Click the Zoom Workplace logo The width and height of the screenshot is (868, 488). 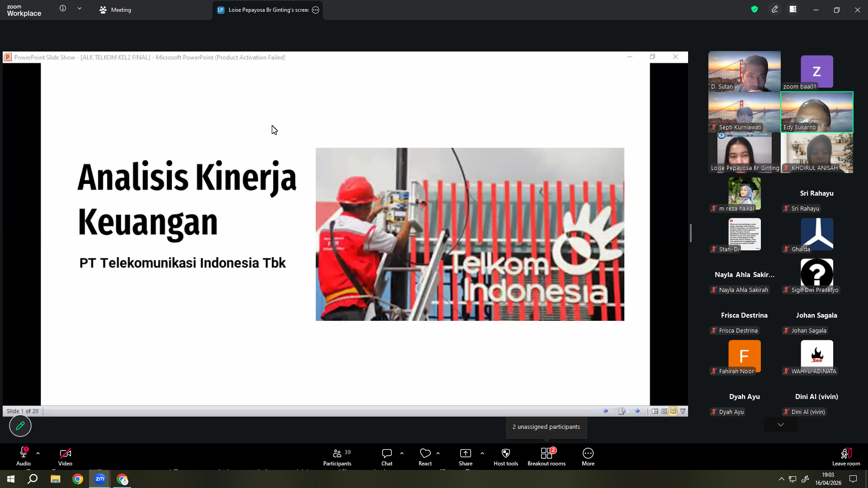(24, 10)
